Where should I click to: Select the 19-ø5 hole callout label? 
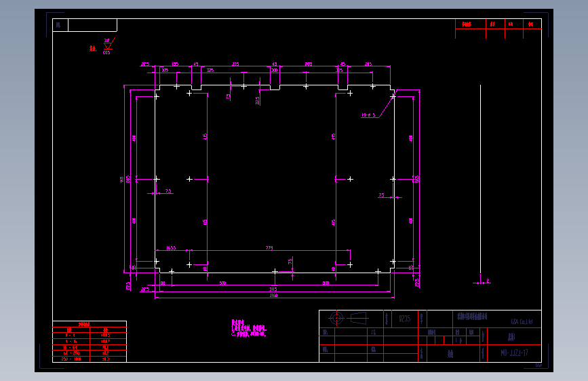368,115
